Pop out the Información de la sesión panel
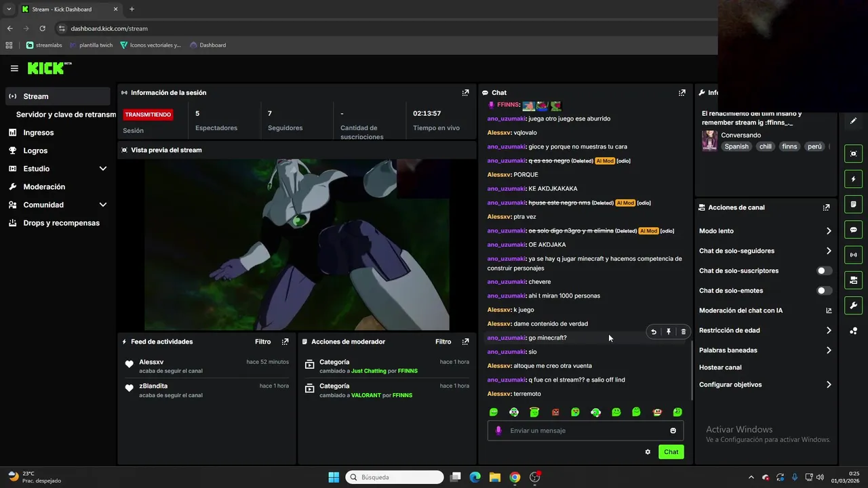The height and width of the screenshot is (488, 868). [465, 93]
